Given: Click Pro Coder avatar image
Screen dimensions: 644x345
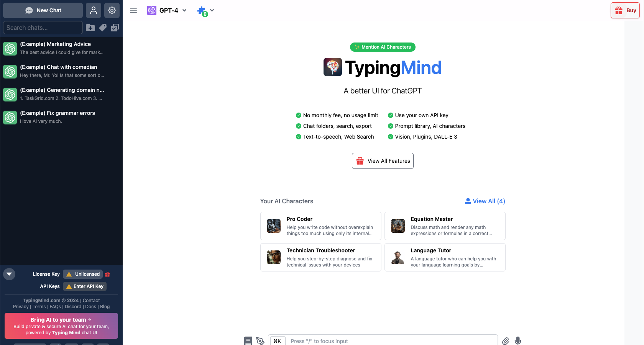Looking at the screenshot, I should [274, 226].
